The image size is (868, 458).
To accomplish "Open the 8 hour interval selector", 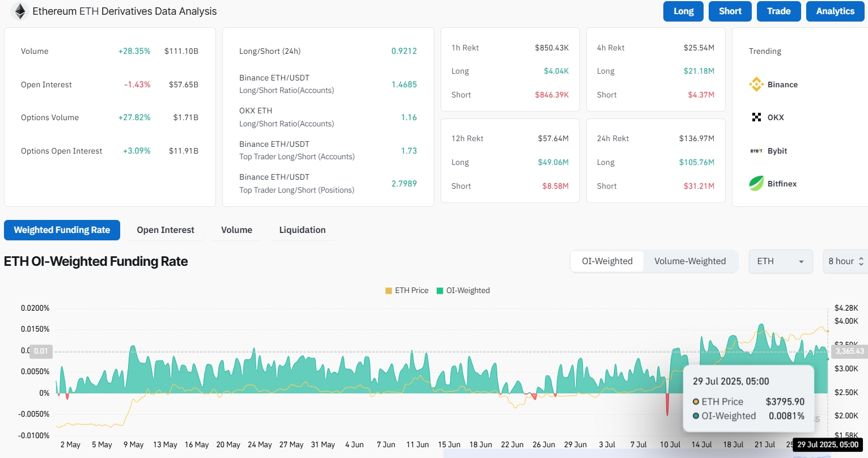I will [845, 261].
